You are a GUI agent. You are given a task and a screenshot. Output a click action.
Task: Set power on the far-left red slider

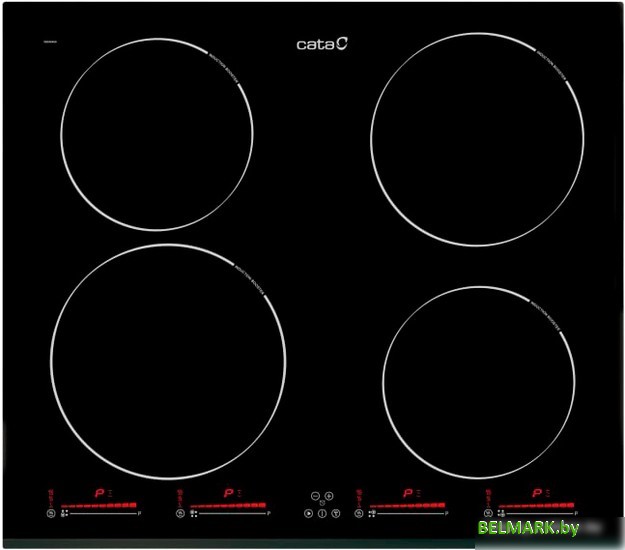[98, 506]
